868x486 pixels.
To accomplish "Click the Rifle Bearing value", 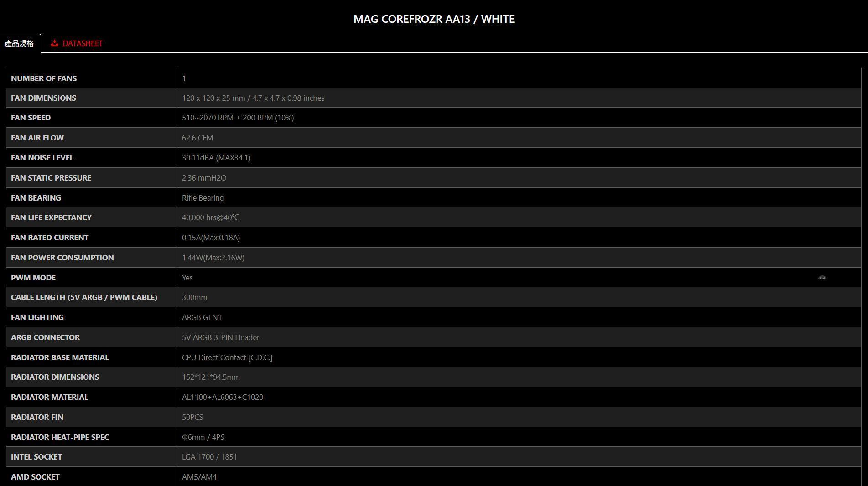I will (x=203, y=198).
